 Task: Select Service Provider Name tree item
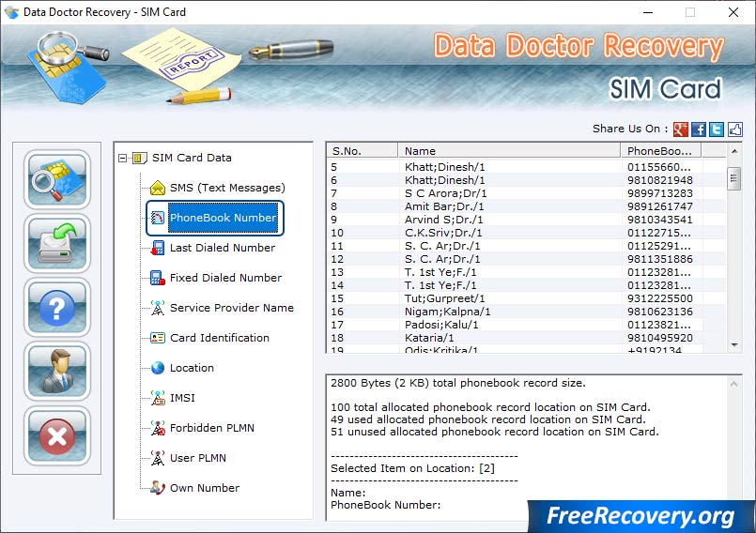(231, 308)
